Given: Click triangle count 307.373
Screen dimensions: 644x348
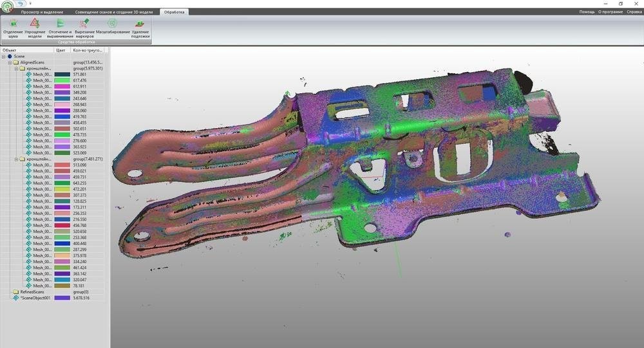Looking at the screenshot, I should pyautogui.click(x=80, y=196).
